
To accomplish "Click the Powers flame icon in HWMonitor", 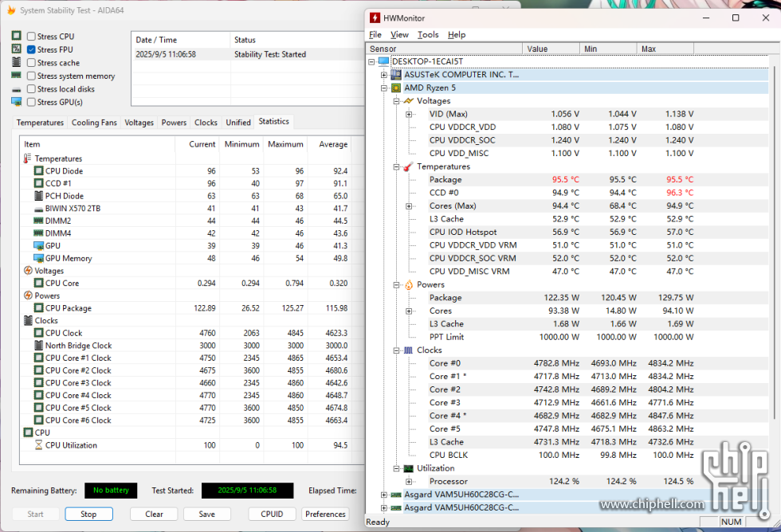I will 408,284.
